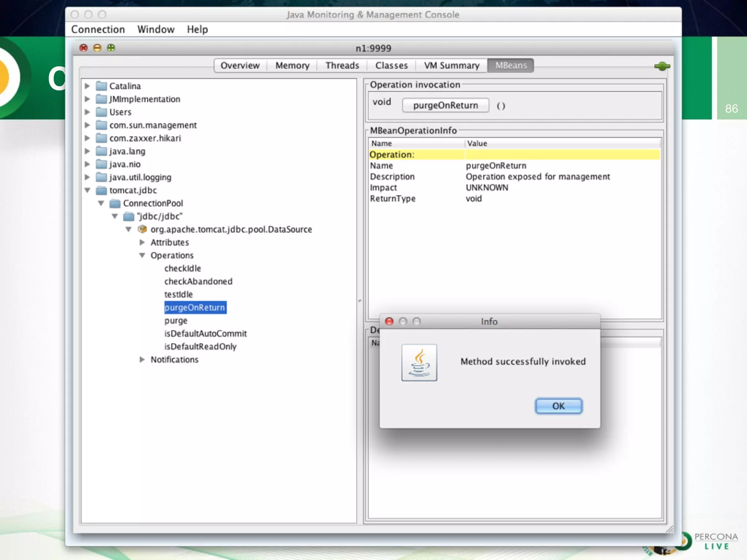Select the checkAbandoned operation
The width and height of the screenshot is (747, 560).
(198, 281)
